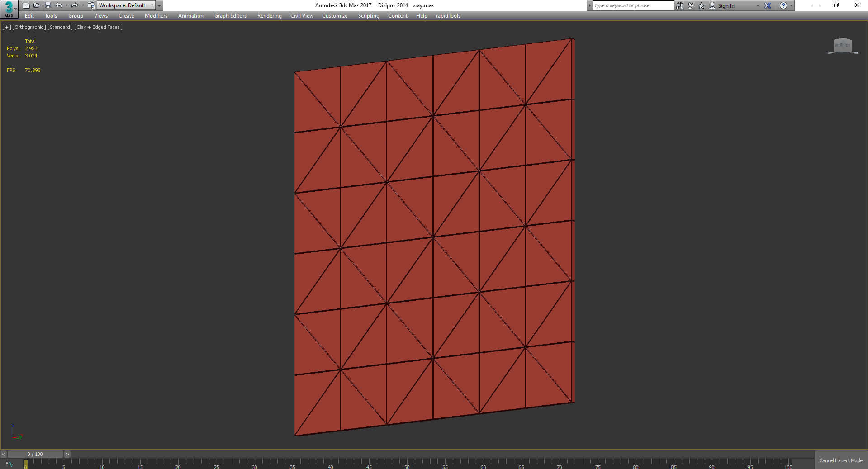Open a file with the folder icon

37,5
